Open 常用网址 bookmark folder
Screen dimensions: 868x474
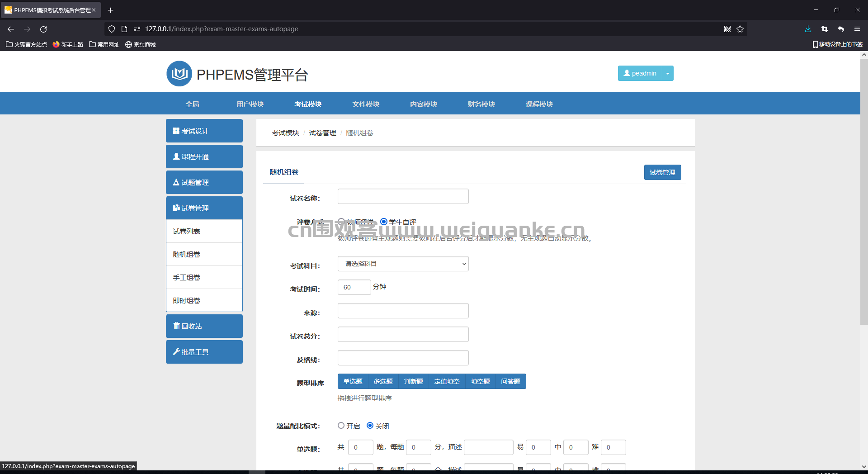point(104,44)
